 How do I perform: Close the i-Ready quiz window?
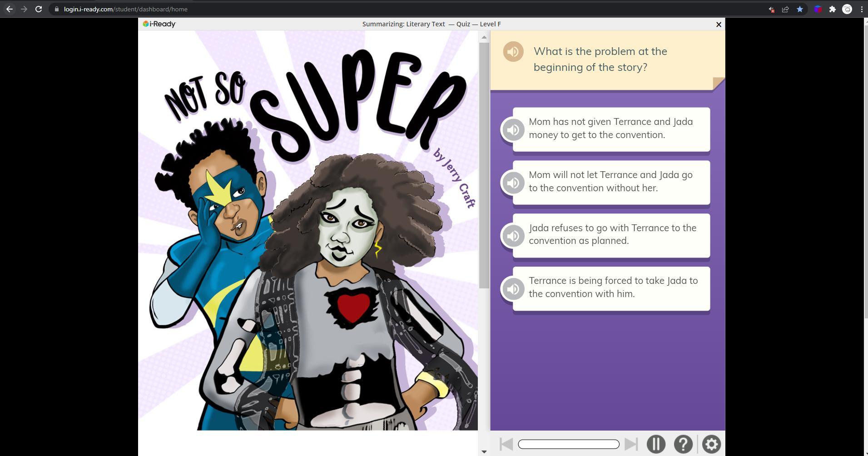tap(719, 25)
